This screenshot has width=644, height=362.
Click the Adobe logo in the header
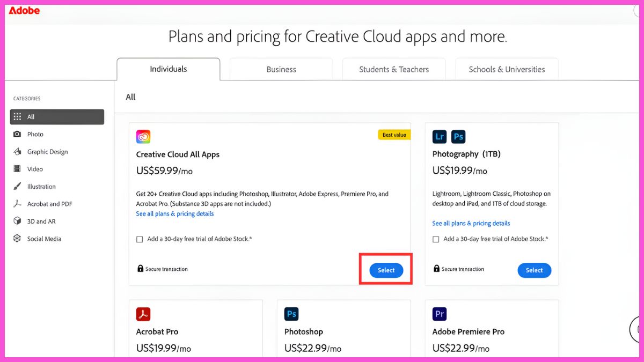pyautogui.click(x=24, y=10)
